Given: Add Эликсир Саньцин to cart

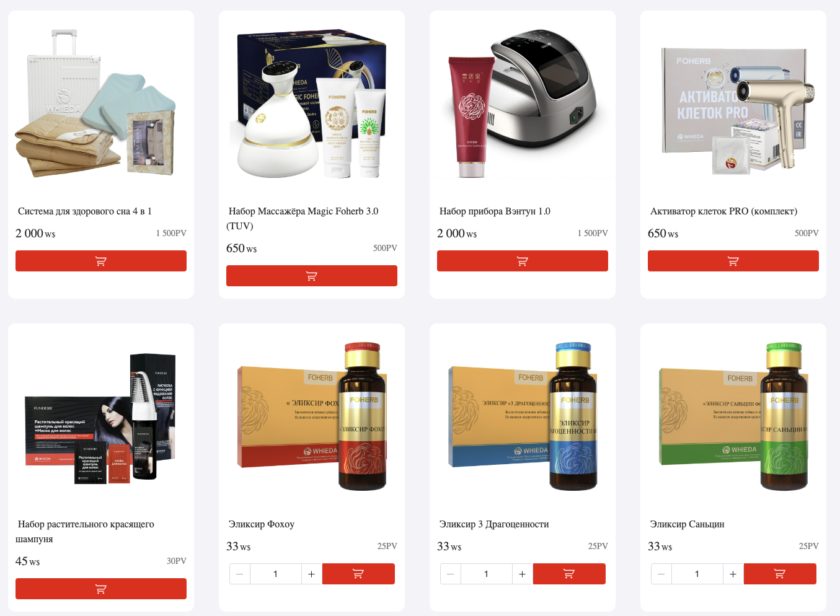Looking at the screenshot, I should pyautogui.click(x=780, y=574).
